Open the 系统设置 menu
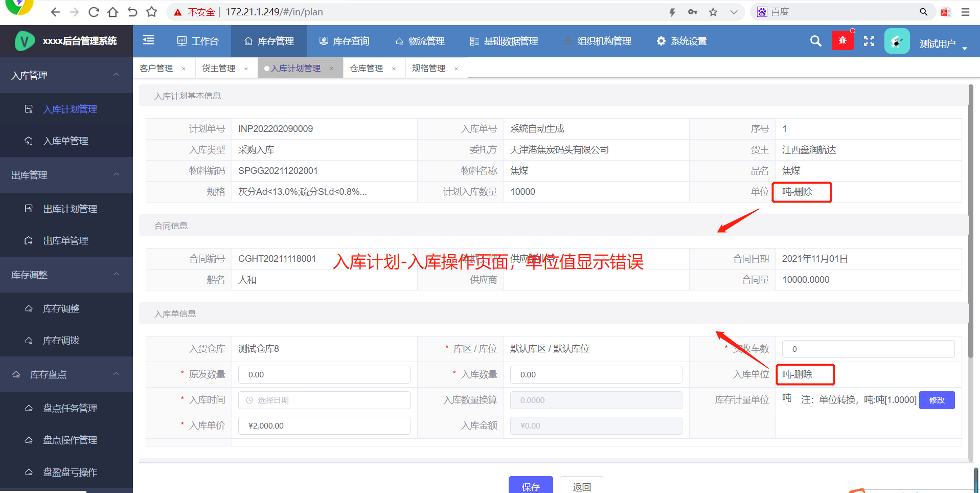The height and width of the screenshot is (493, 980). click(x=681, y=41)
